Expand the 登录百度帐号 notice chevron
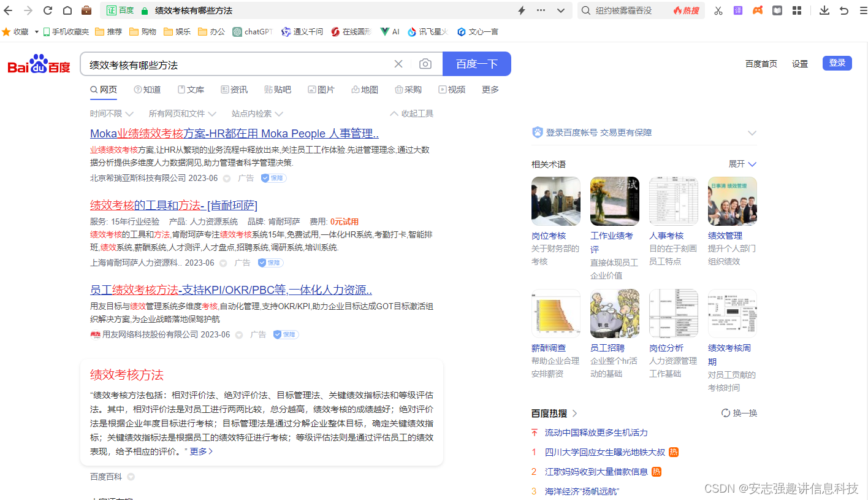 tap(752, 133)
